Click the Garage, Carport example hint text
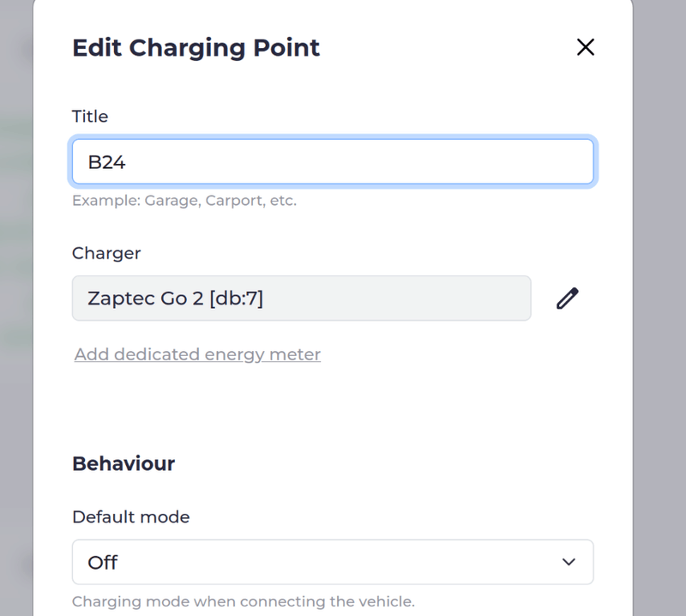Image resolution: width=686 pixels, height=616 pixels. (x=184, y=202)
